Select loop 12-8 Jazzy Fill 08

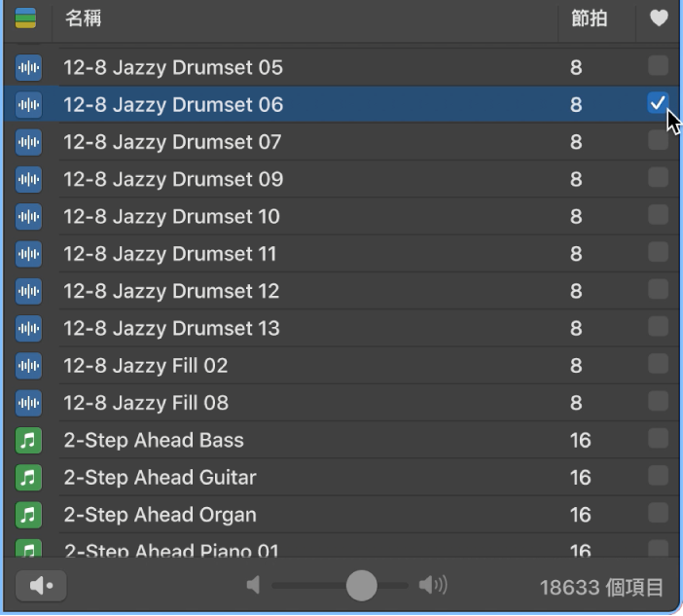click(x=341, y=403)
